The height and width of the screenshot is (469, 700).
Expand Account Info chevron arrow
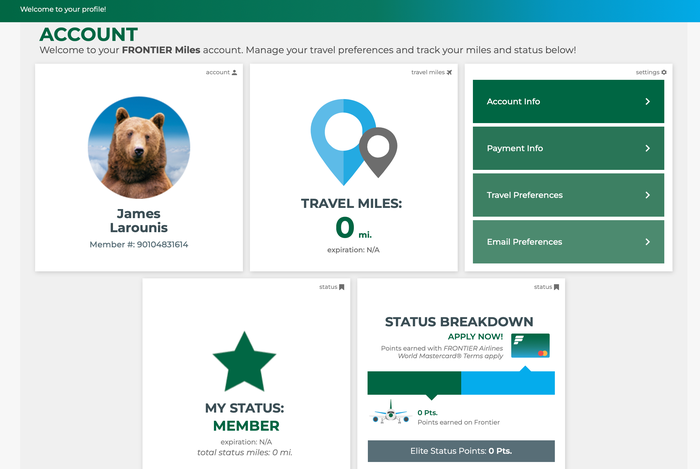(x=647, y=102)
